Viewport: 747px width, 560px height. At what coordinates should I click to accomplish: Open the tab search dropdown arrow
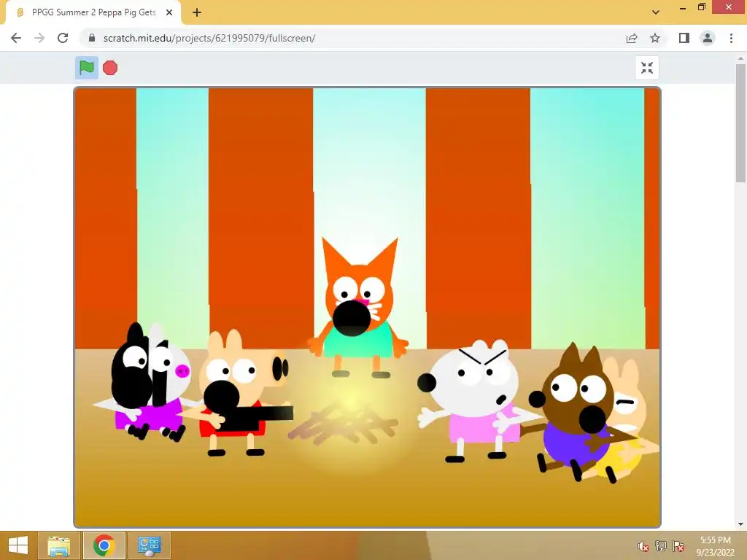[656, 12]
